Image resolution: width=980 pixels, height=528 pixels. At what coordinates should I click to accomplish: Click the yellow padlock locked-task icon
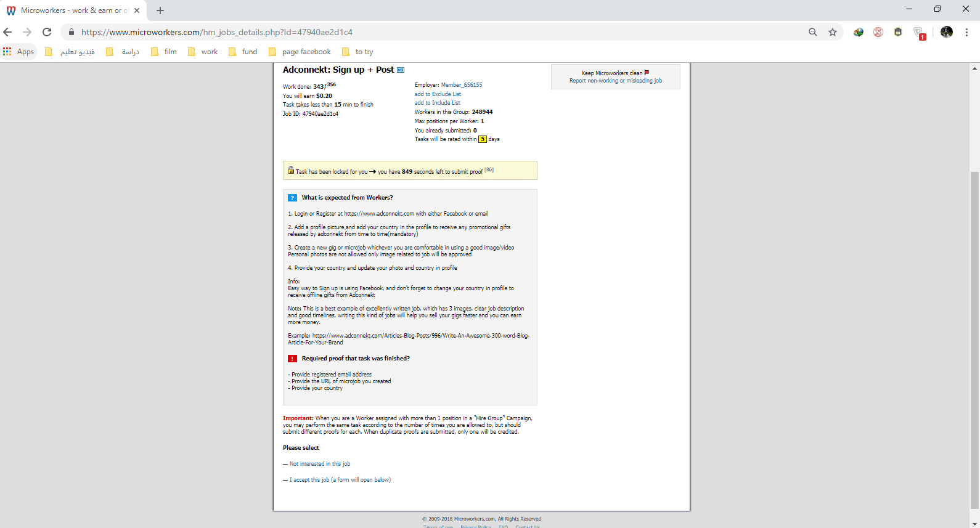pos(291,171)
